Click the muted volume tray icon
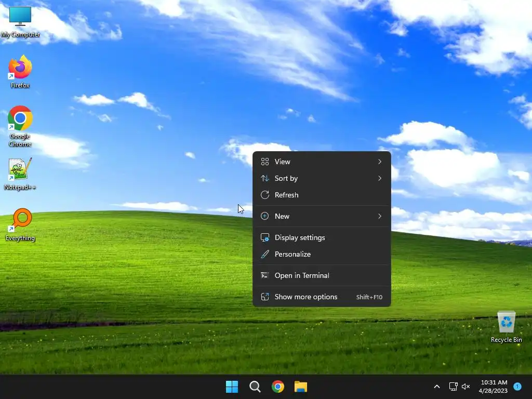 click(x=466, y=387)
